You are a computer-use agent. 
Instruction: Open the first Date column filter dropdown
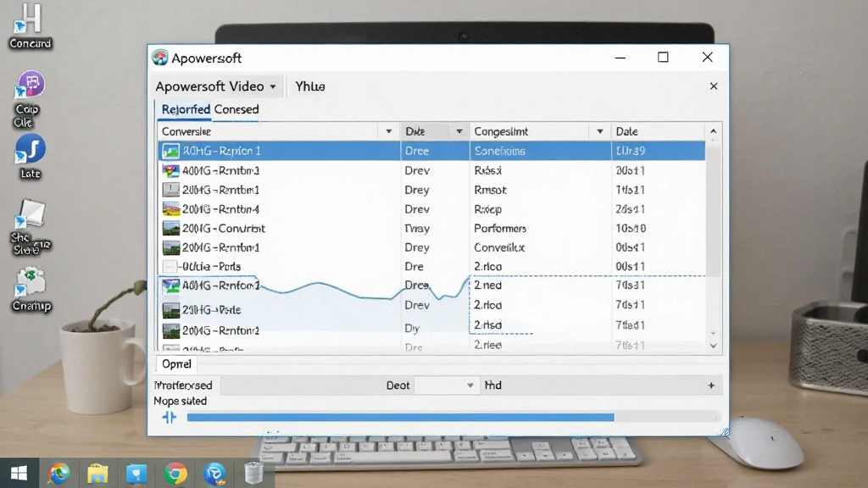point(459,131)
